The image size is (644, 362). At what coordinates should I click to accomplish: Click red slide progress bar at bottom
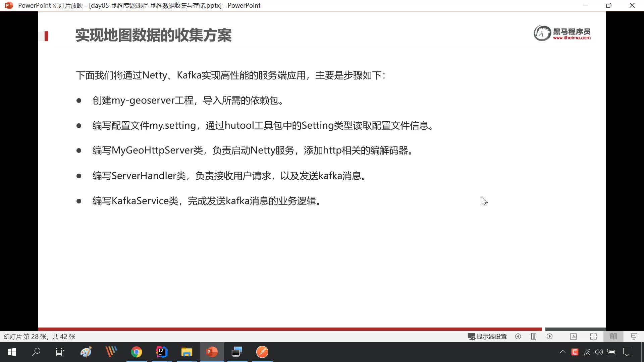(290, 329)
